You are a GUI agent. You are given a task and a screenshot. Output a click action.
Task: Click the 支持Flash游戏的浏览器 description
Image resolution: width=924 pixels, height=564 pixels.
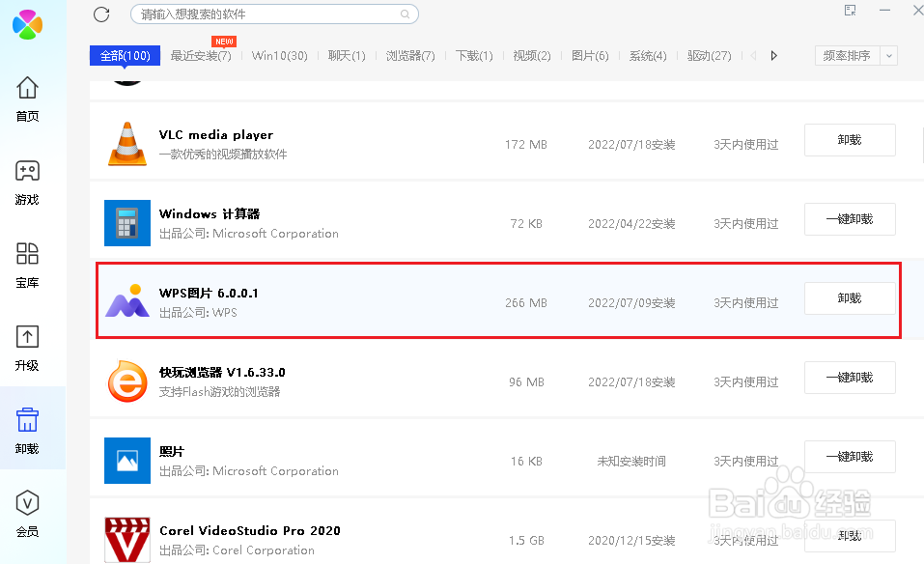tap(220, 392)
